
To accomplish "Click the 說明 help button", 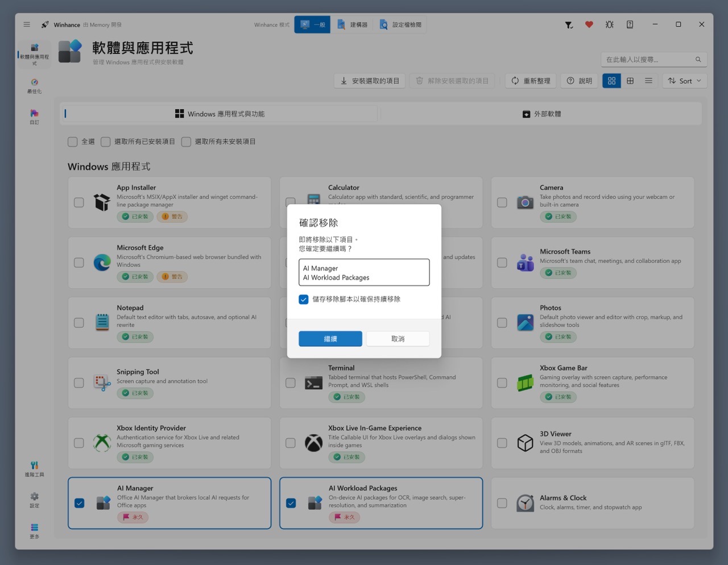I will [x=580, y=81].
